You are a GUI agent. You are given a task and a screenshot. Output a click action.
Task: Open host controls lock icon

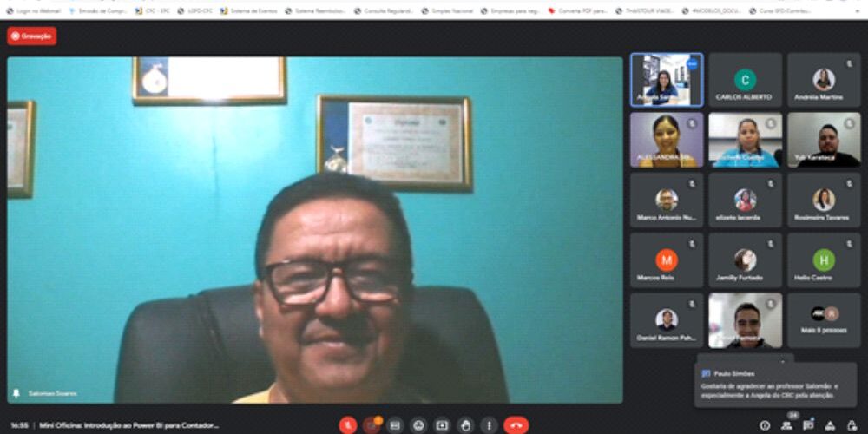pyautogui.click(x=852, y=425)
